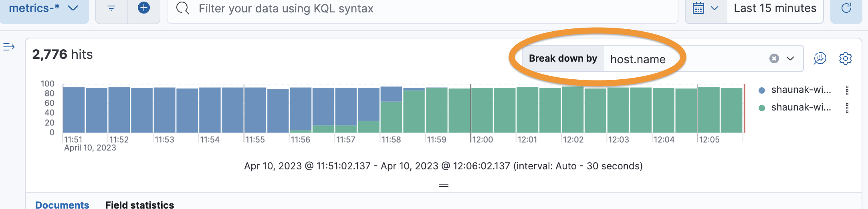
Task: Click green legend color dot of second host
Action: click(x=762, y=108)
